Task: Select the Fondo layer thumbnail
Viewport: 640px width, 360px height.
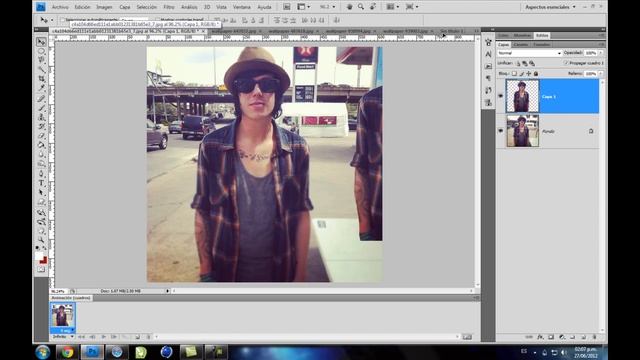Action: click(x=522, y=131)
